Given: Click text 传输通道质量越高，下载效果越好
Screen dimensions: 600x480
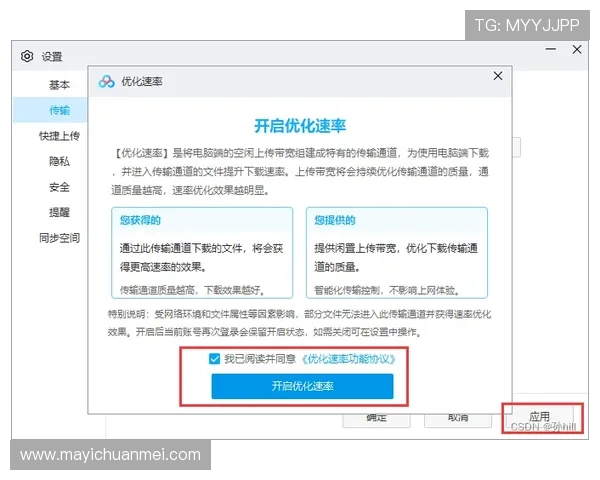Looking at the screenshot, I should point(192,290).
